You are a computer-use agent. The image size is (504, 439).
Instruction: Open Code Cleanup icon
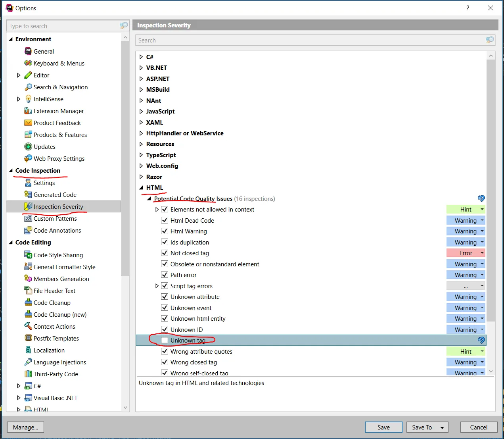(28, 302)
